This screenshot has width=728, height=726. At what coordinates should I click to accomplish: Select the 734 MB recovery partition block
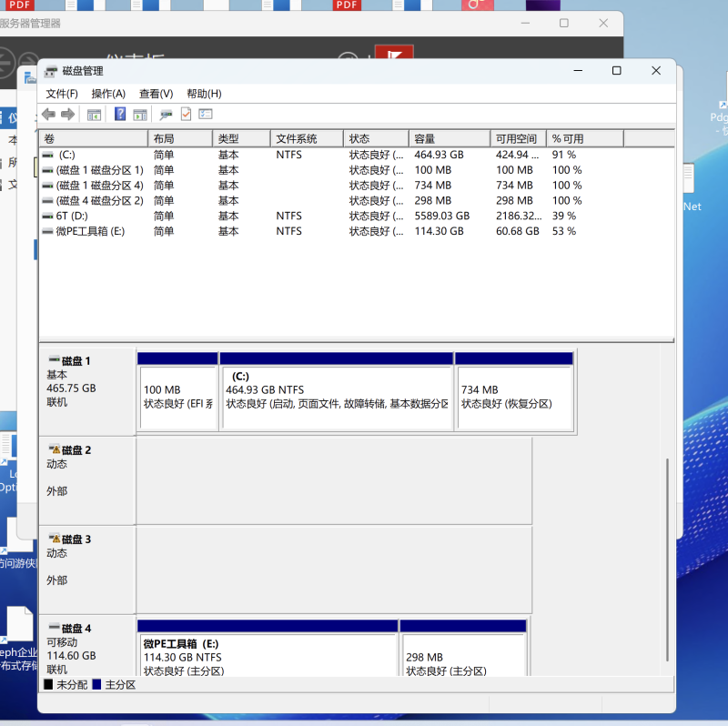point(513,398)
